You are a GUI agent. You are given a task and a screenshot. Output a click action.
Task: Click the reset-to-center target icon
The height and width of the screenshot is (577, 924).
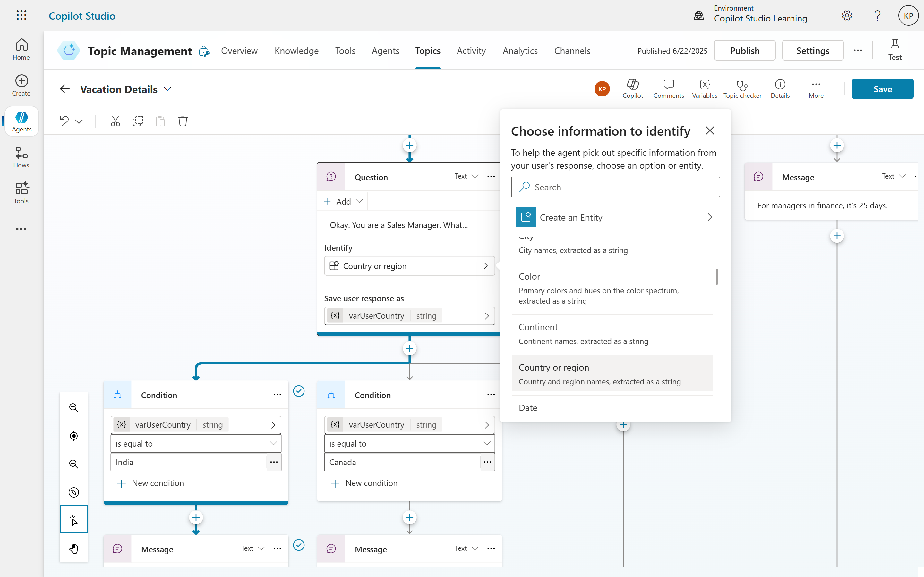(74, 436)
